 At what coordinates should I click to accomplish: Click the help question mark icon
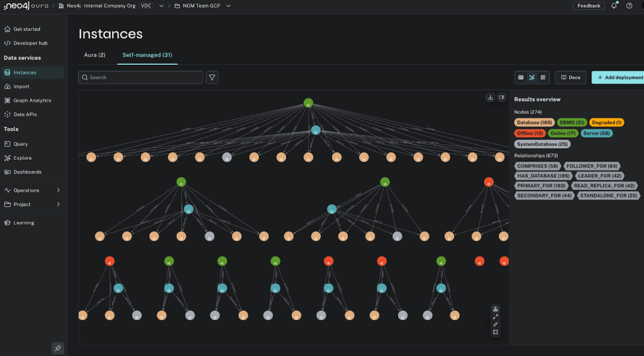(x=629, y=6)
